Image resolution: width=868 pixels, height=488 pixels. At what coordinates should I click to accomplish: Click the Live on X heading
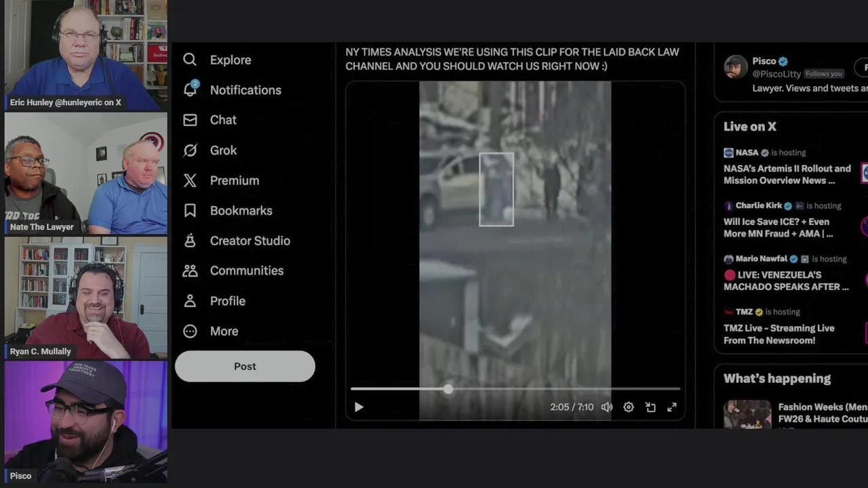pyautogui.click(x=750, y=127)
